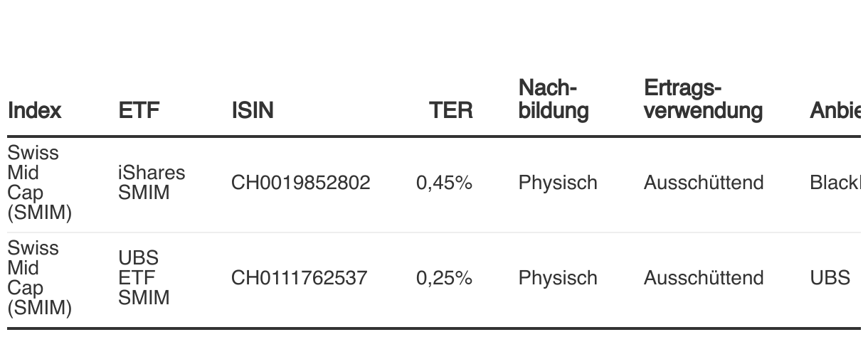Viewport: 868px width, 337px height.
Task: Click the UBS provider cell
Action: (x=830, y=277)
